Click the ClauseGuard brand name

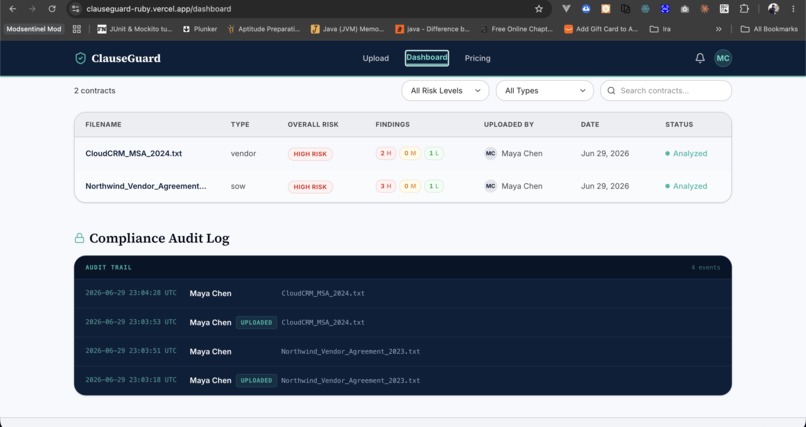(x=126, y=58)
